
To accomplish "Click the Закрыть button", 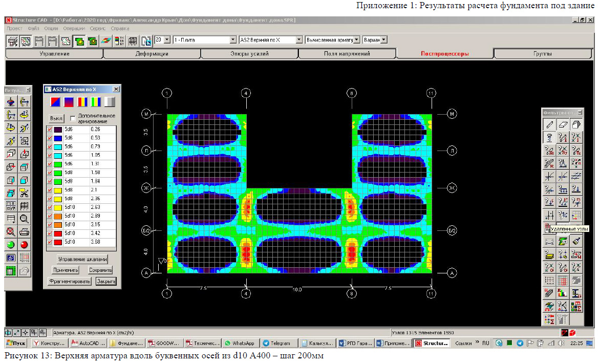I will tap(106, 282).
